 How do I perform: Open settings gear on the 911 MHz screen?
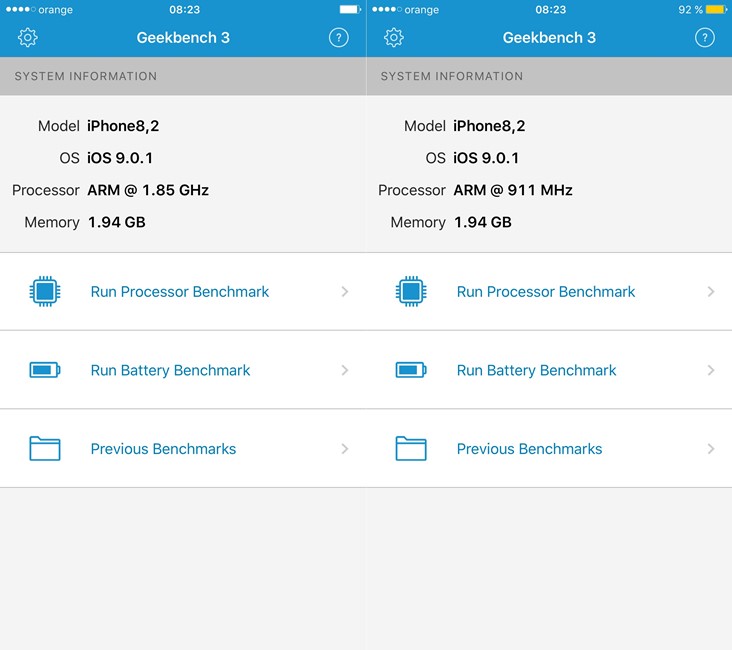[394, 38]
